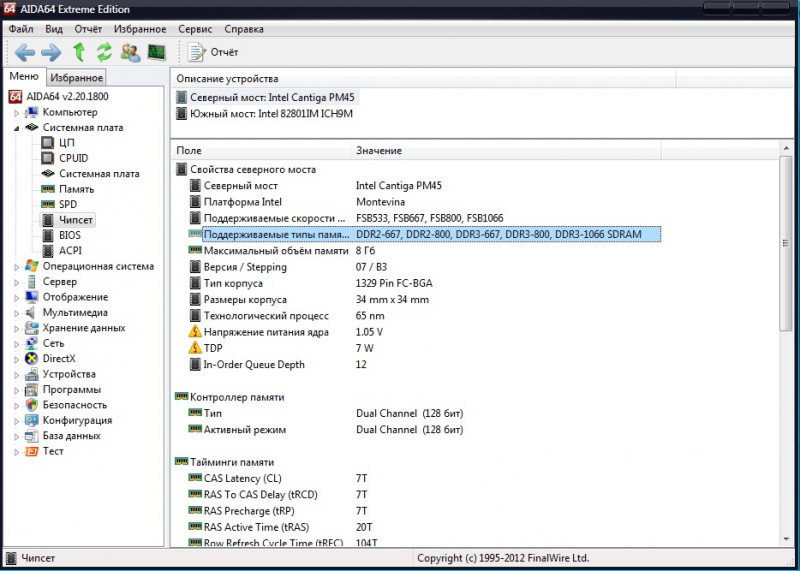Open the Отчёт menu in menu bar
Viewport: 800px width, 571px height.
coord(88,29)
